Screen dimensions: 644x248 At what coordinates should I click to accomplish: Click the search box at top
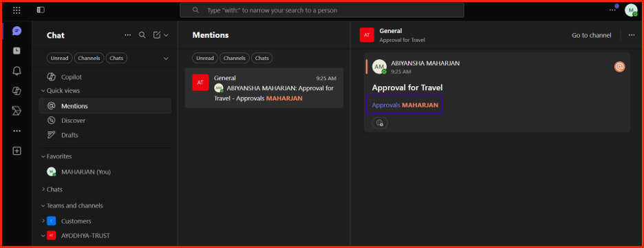click(322, 10)
